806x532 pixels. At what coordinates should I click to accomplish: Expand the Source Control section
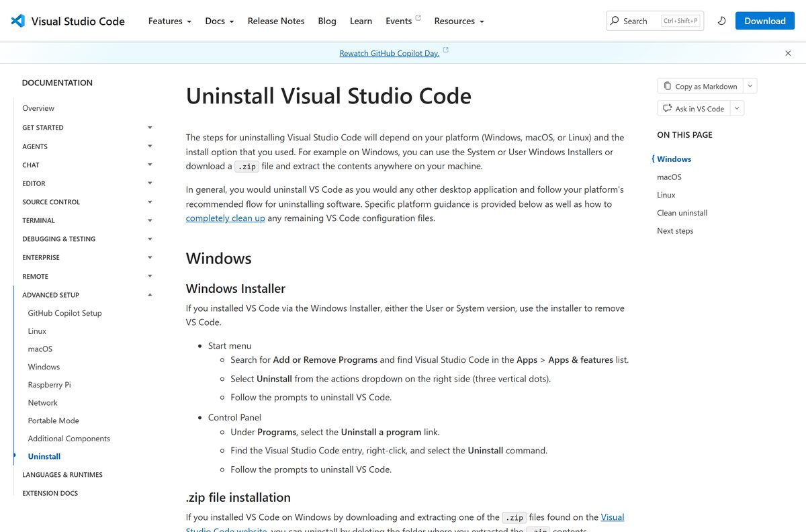[x=150, y=202]
